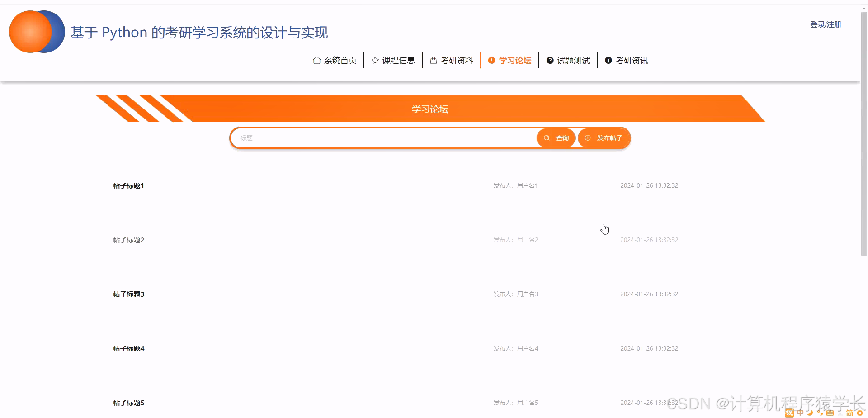Click the plus icon in the 发布帖子 button

[588, 138]
